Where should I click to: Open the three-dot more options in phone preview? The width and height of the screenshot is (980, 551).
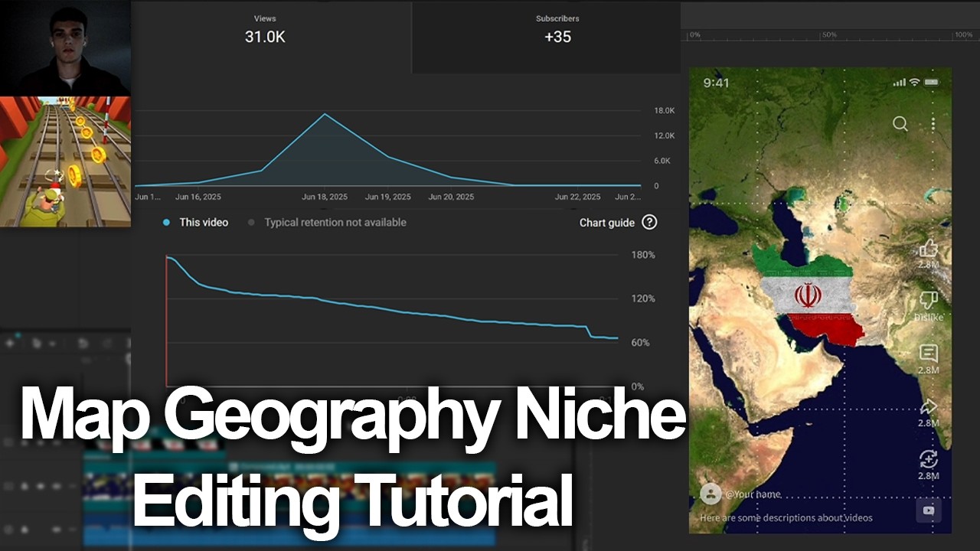[x=933, y=124]
